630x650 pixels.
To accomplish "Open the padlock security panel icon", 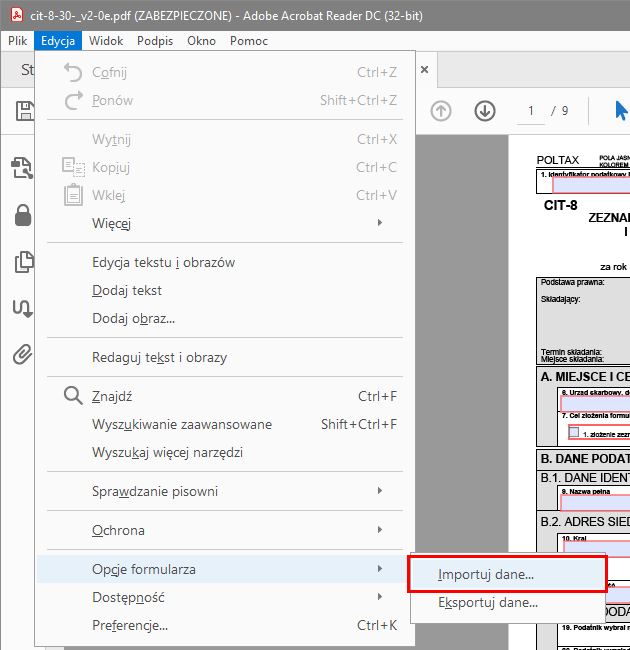I will (x=22, y=215).
